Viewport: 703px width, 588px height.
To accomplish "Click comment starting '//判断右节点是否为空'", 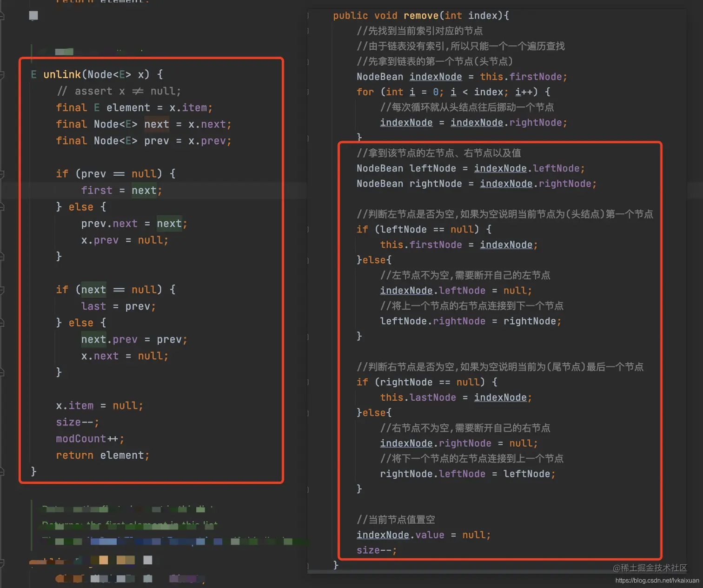I will coord(500,367).
